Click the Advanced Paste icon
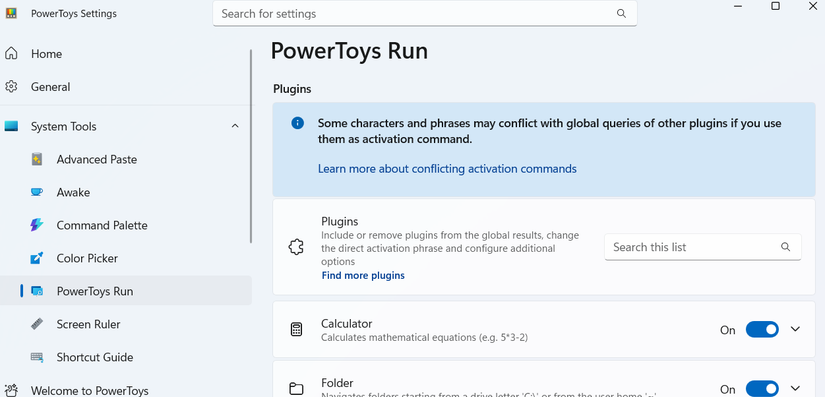 [x=37, y=159]
